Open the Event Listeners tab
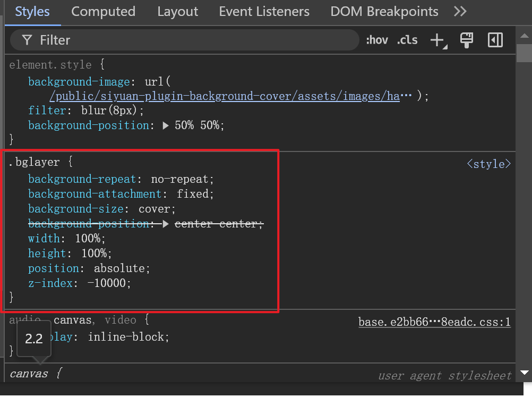 point(264,11)
